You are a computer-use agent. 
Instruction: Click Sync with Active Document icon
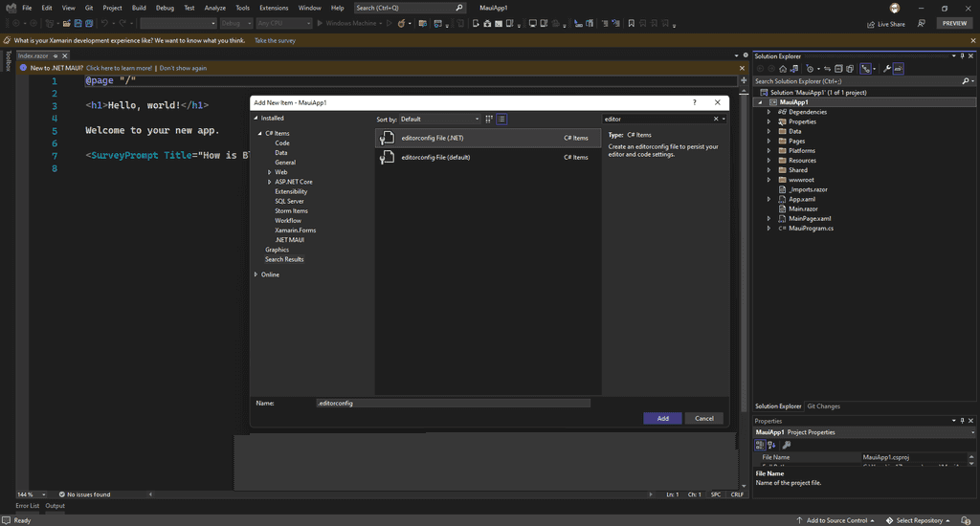tap(828, 69)
